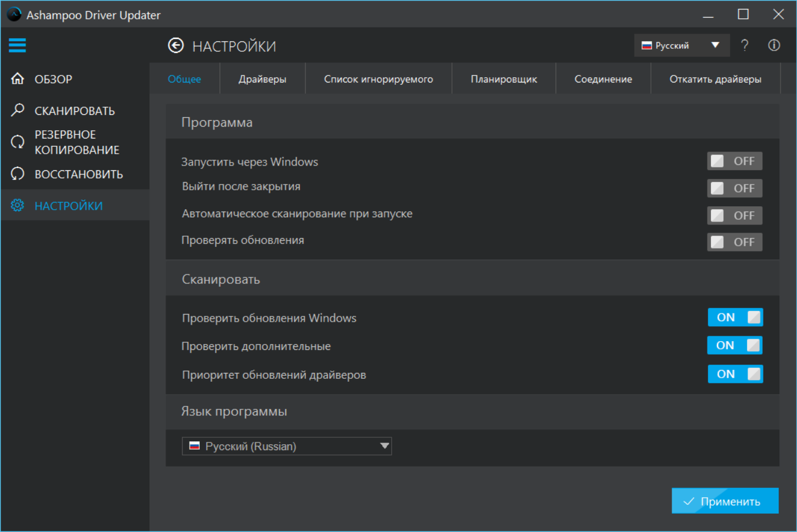The width and height of the screenshot is (797, 532).
Task: Disable Проверить дополнительные switch
Action: 735,345
